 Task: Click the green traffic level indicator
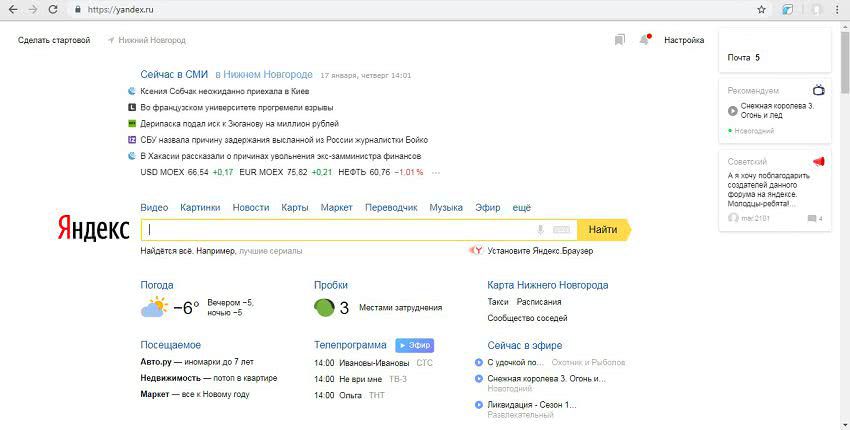324,307
